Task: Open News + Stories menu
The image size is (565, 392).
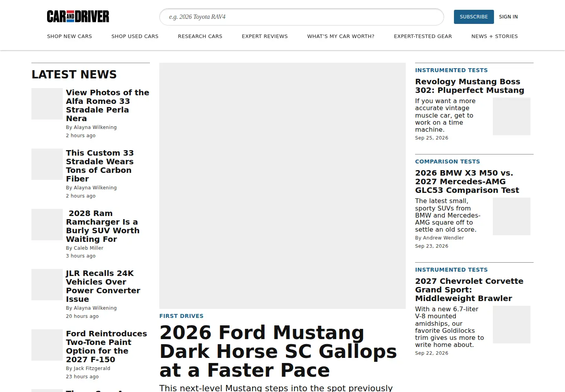Action: click(x=494, y=36)
